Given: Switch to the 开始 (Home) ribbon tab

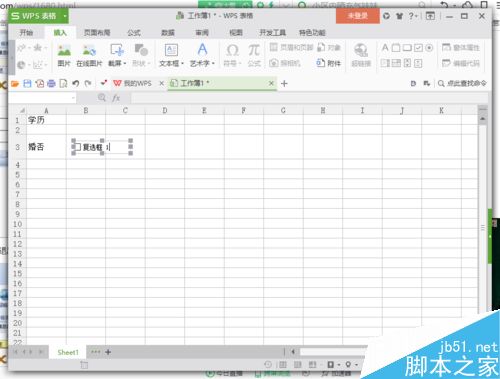Looking at the screenshot, I should [26, 33].
